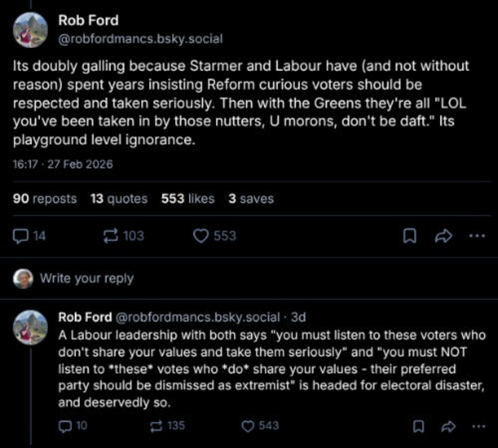Bookmark the main post
The height and width of the screenshot is (448, 498).
tap(409, 236)
